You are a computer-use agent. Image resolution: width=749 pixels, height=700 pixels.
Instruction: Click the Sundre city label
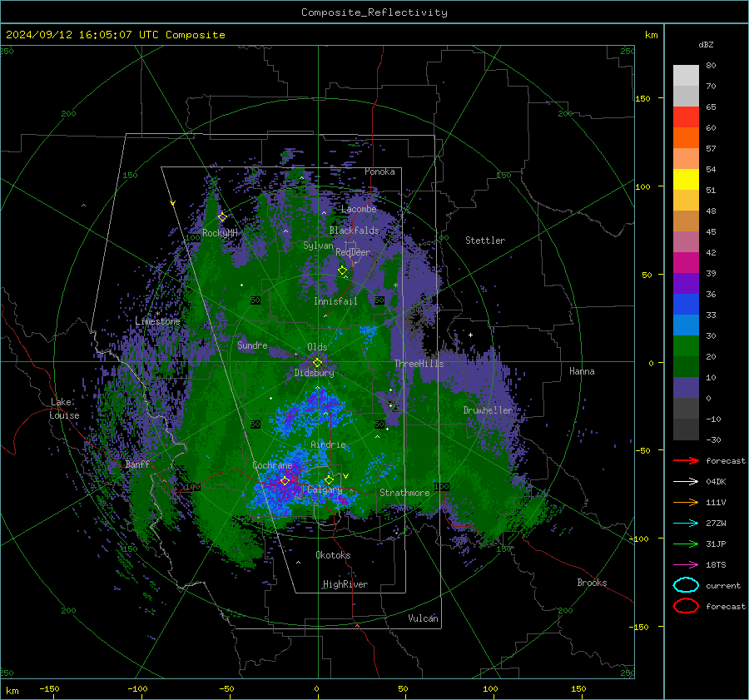(x=252, y=345)
